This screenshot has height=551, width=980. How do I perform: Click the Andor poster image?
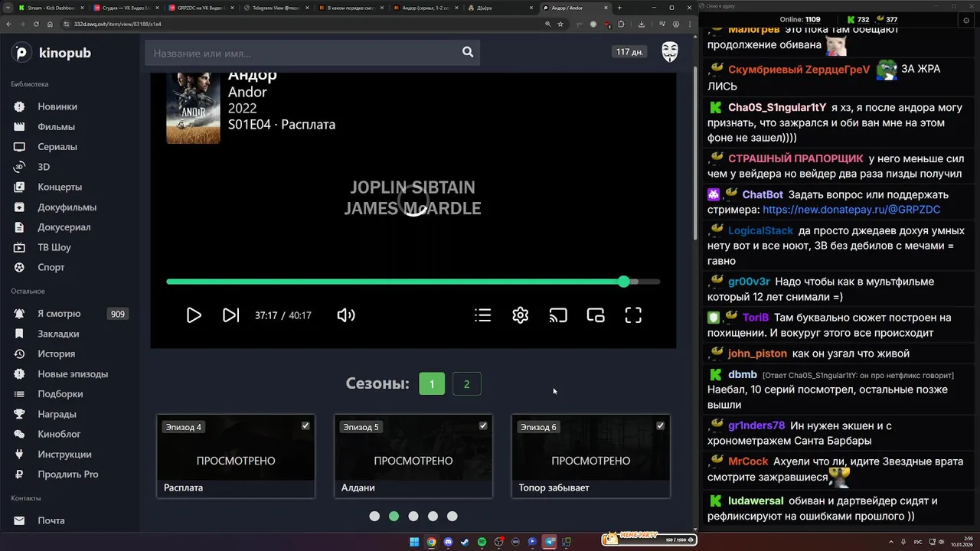[193, 108]
